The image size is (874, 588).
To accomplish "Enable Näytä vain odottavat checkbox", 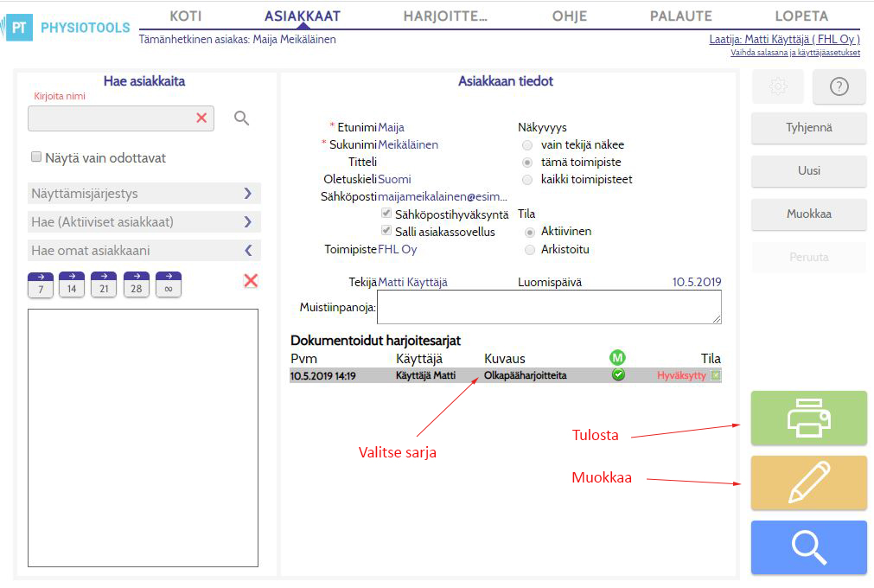I will [36, 157].
